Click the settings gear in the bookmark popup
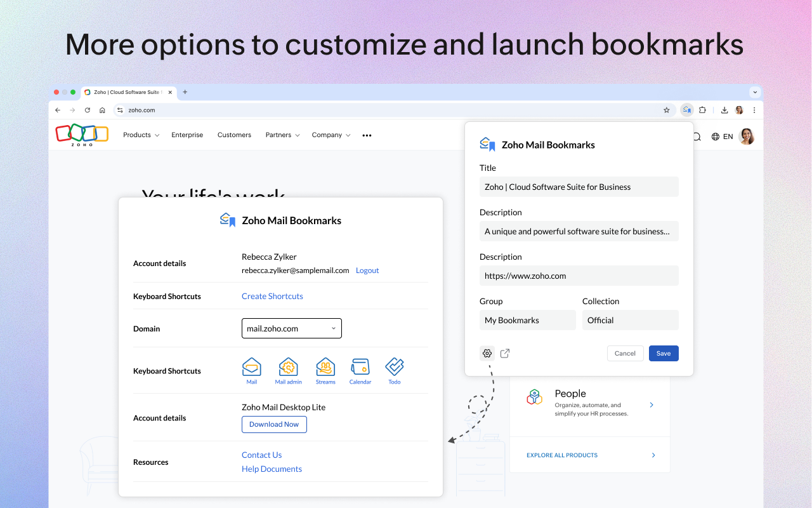This screenshot has width=812, height=508. 487,352
